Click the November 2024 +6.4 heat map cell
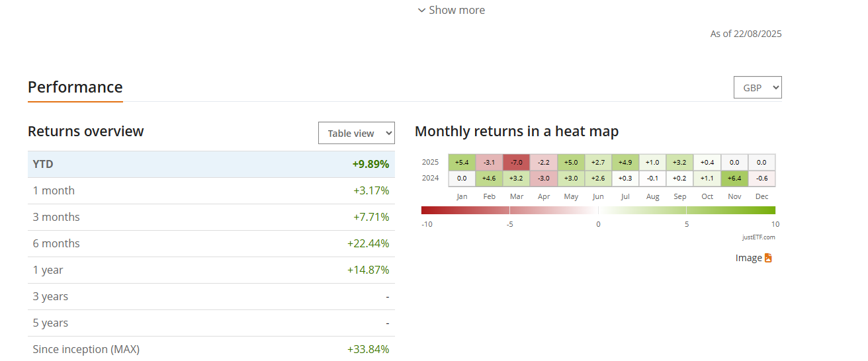The width and height of the screenshot is (868, 361). pyautogui.click(x=734, y=178)
